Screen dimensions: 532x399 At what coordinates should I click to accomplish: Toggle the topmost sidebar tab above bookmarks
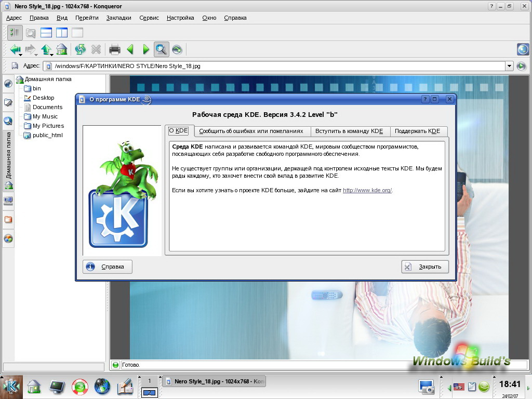tap(8, 84)
